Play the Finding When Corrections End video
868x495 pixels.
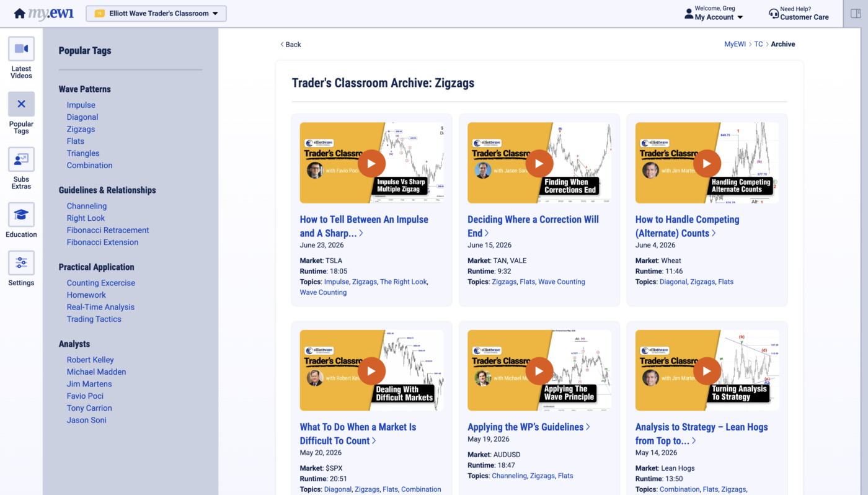pyautogui.click(x=539, y=163)
